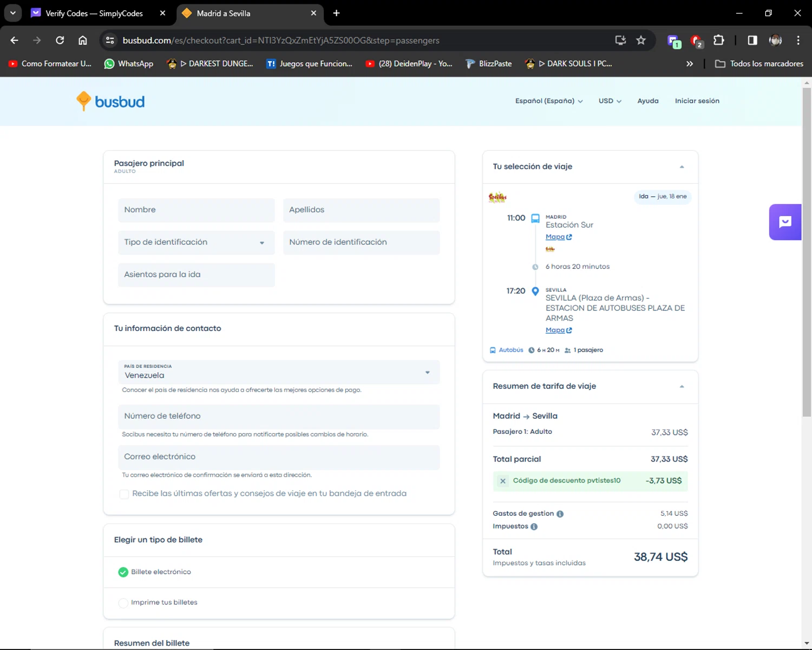The height and width of the screenshot is (650, 812).
Task: Reload the page
Action: pyautogui.click(x=60, y=40)
